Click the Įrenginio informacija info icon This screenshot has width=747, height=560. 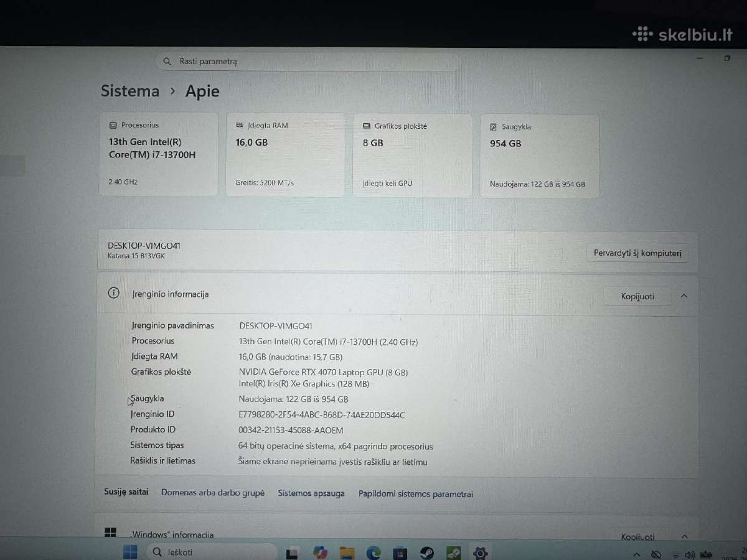(113, 293)
